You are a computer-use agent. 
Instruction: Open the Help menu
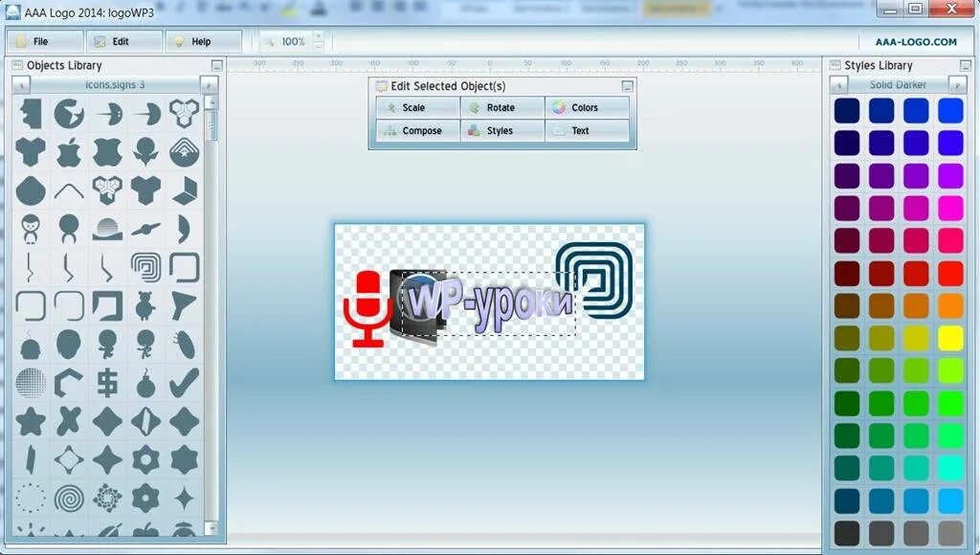pos(203,42)
